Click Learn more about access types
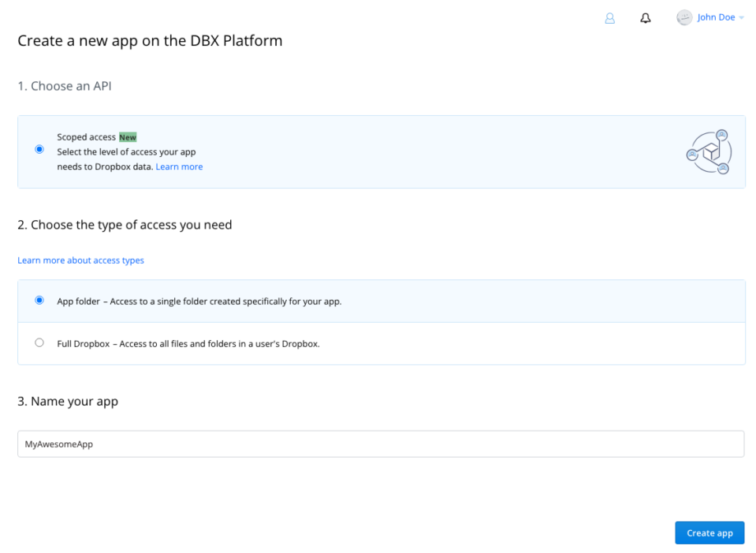 (x=81, y=260)
